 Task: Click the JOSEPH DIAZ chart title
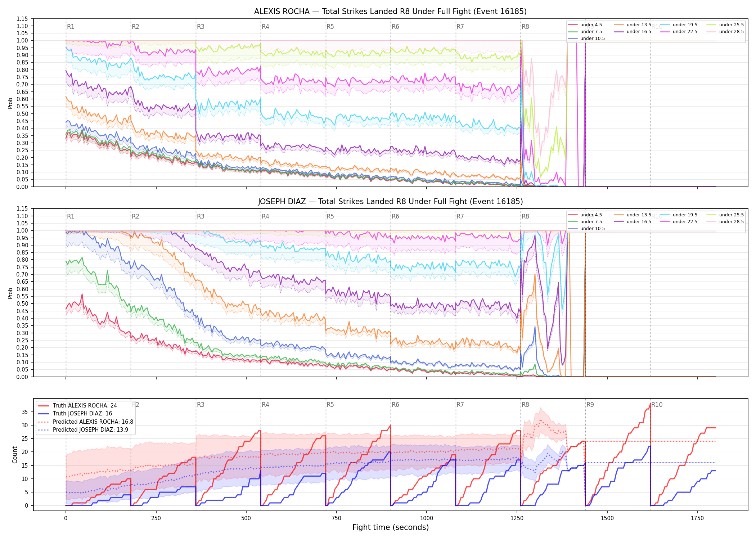tap(390, 202)
